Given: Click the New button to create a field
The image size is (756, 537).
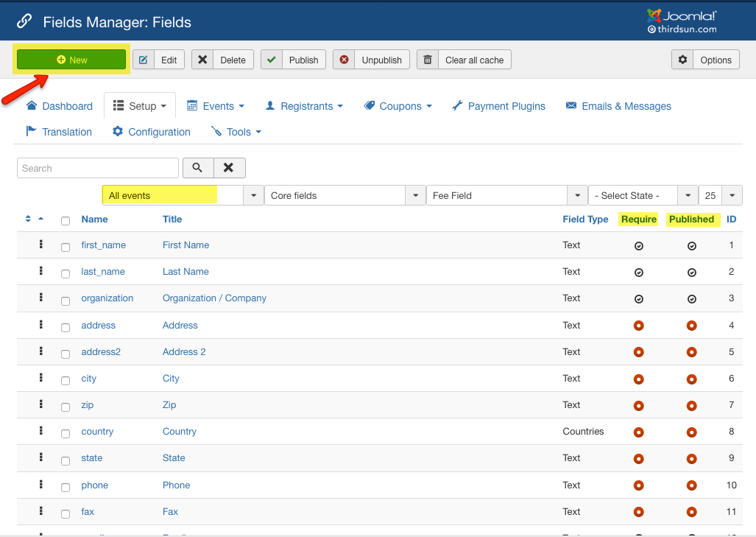Looking at the screenshot, I should point(71,60).
